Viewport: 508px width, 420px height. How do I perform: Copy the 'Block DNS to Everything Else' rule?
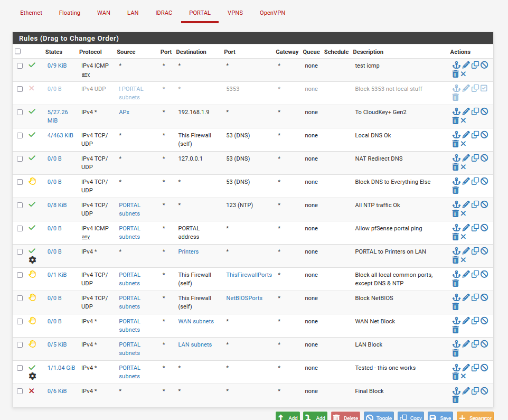tap(475, 182)
